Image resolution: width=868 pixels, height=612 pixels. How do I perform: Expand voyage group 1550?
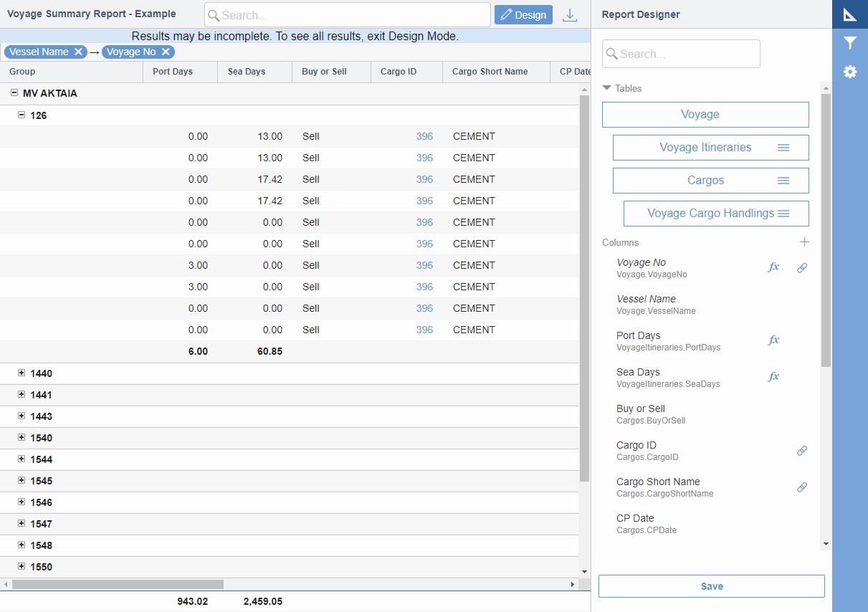[x=22, y=567]
